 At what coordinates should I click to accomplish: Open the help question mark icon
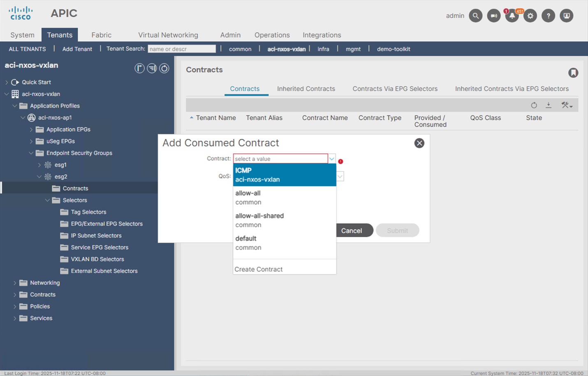point(548,16)
